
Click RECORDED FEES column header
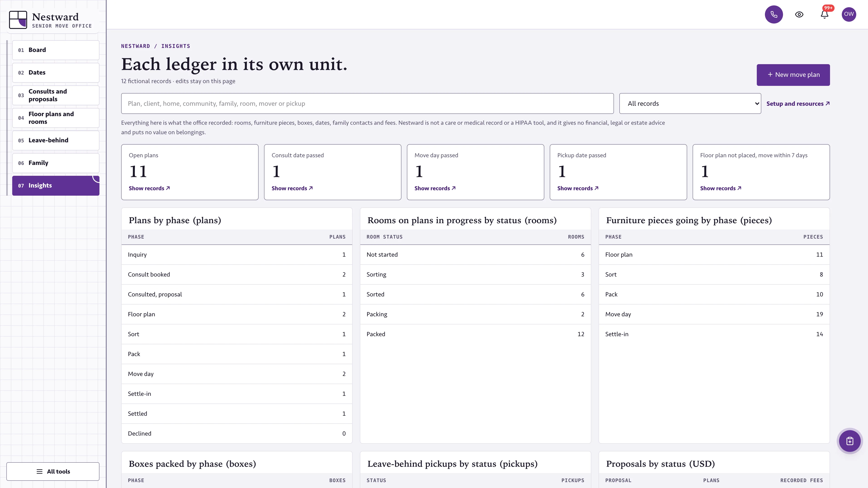tap(801, 480)
